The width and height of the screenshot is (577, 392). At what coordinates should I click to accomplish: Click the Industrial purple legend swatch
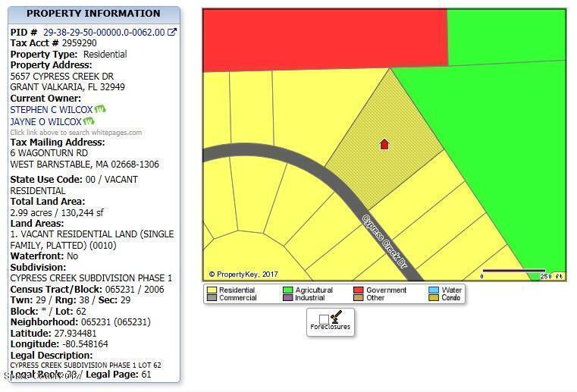(x=287, y=298)
